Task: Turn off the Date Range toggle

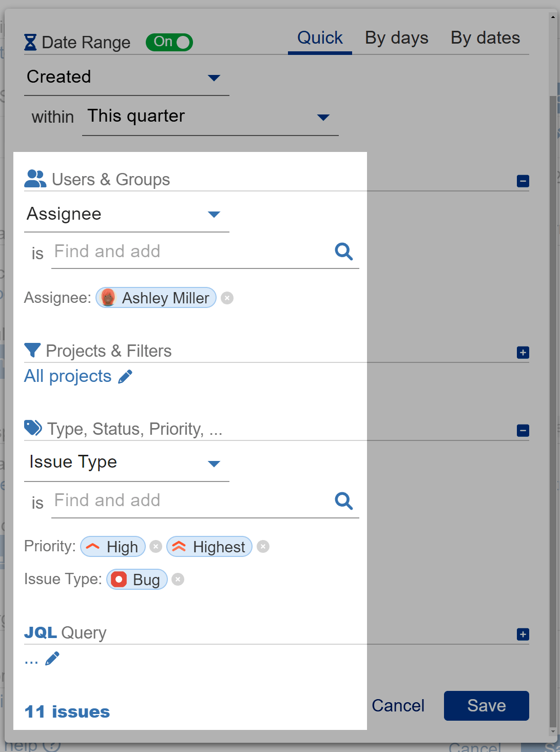Action: pos(169,42)
